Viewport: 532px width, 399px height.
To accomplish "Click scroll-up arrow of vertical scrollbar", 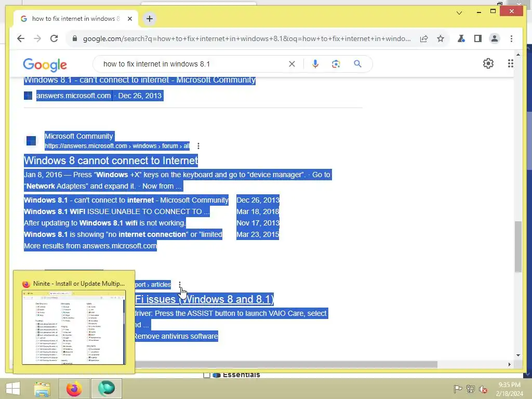I will coord(518,54).
